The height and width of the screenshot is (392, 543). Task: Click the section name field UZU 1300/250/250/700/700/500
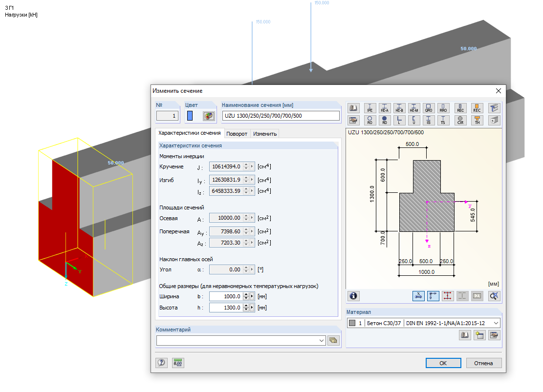click(281, 116)
